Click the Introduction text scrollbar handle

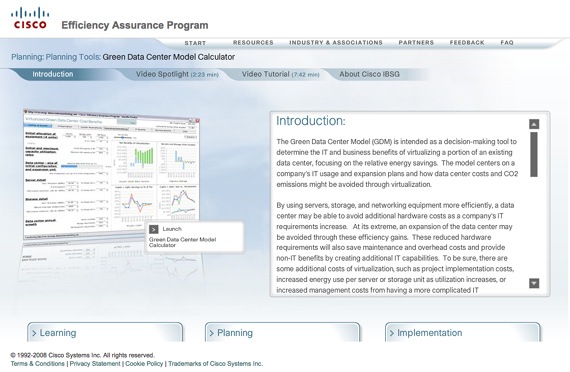tap(534, 155)
